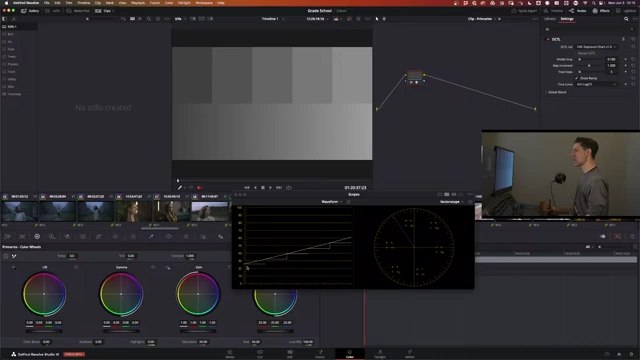Screen dimensions: 640x360
Task: Open the Color Wheels palette icon
Action: point(37,237)
